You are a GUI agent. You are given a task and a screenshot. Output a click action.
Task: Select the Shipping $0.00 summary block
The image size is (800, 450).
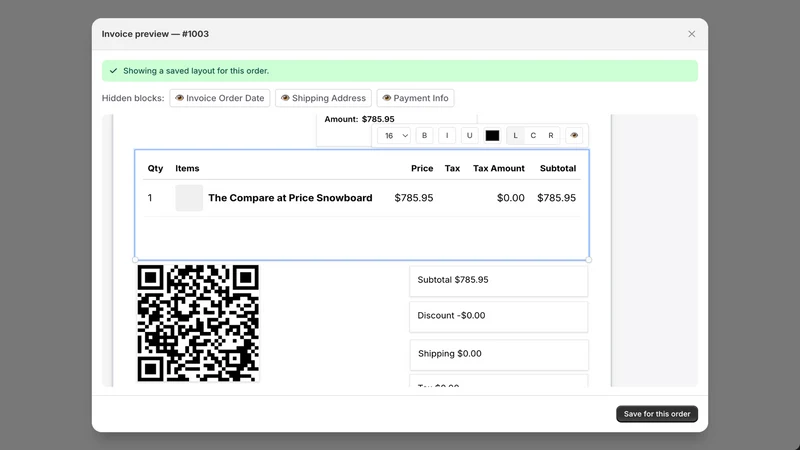[x=499, y=355]
